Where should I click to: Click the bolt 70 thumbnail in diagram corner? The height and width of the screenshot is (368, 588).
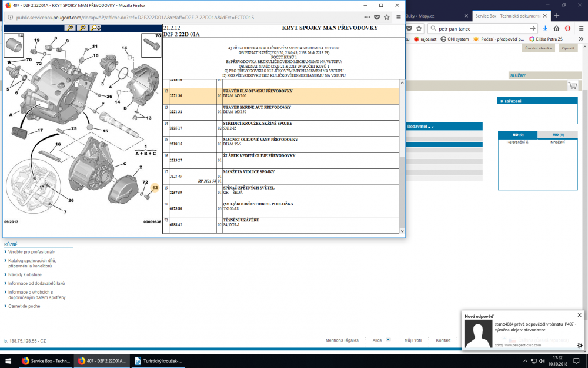152,45
